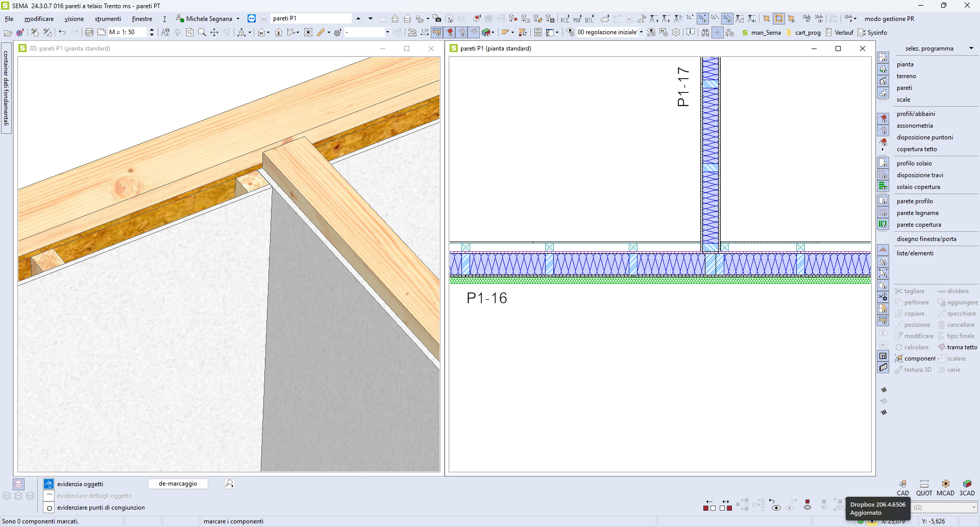Screen dimensions: 980x527
Task: Open the strumenti menu
Action: pos(108,19)
